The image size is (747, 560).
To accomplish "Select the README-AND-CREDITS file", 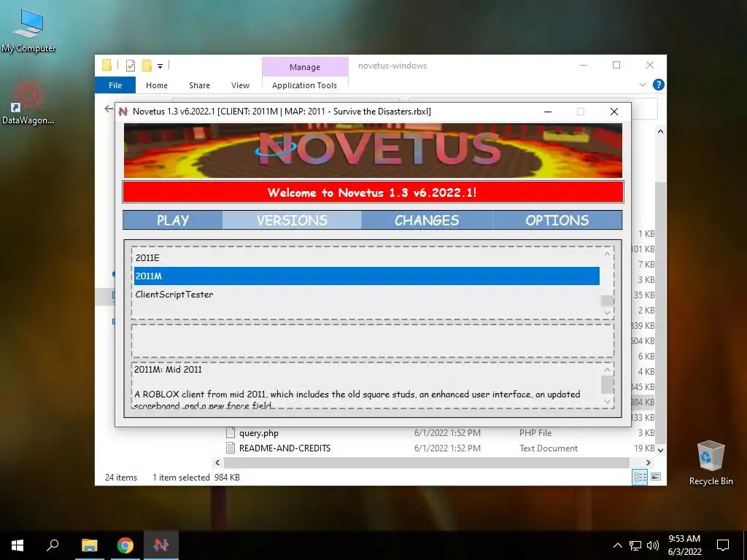I will [x=285, y=448].
